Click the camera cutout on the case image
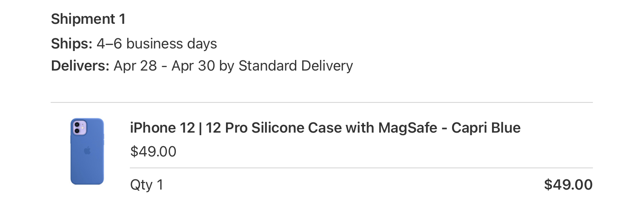This screenshot has height=207, width=644. point(80,128)
